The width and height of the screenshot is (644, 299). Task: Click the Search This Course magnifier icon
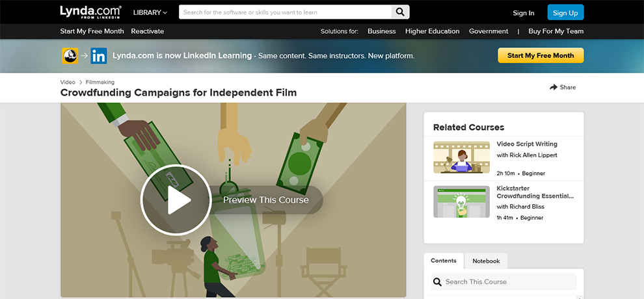pos(438,281)
